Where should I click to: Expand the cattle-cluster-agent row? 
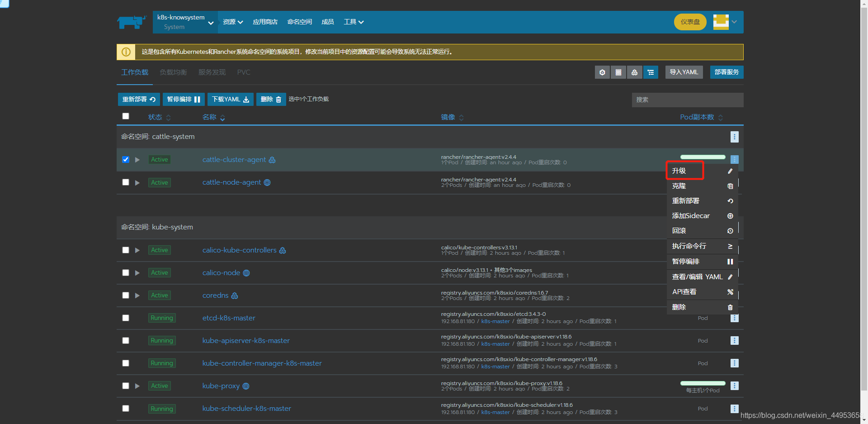(137, 160)
